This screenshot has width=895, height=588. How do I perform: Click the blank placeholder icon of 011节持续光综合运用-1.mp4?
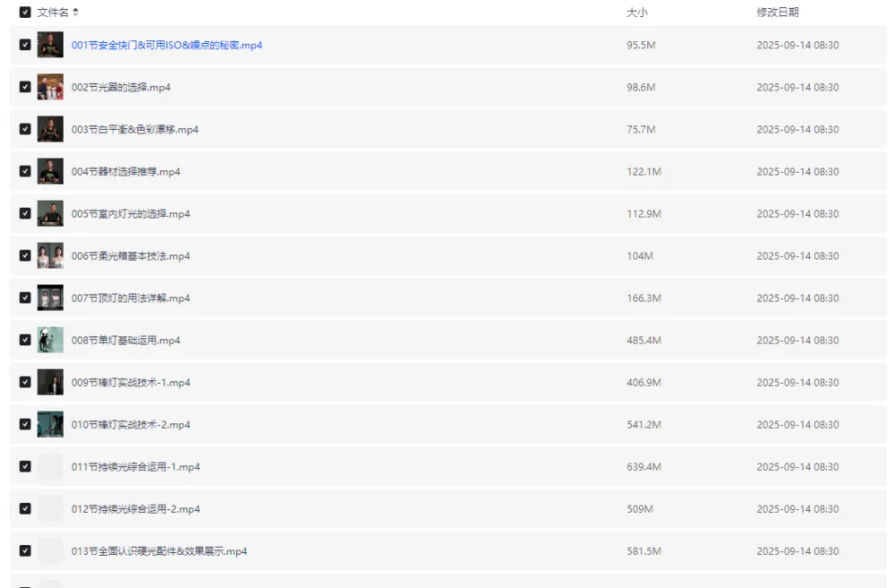pyautogui.click(x=50, y=466)
